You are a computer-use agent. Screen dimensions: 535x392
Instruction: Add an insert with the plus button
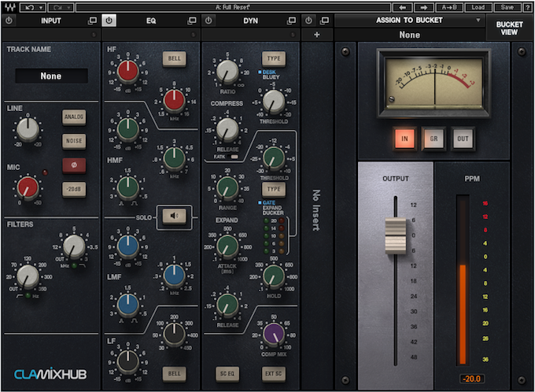316,35
